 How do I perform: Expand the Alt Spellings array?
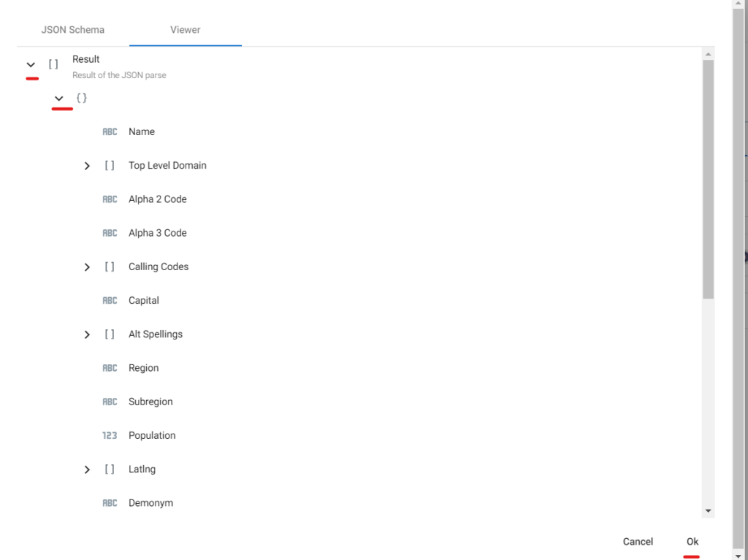pos(87,334)
